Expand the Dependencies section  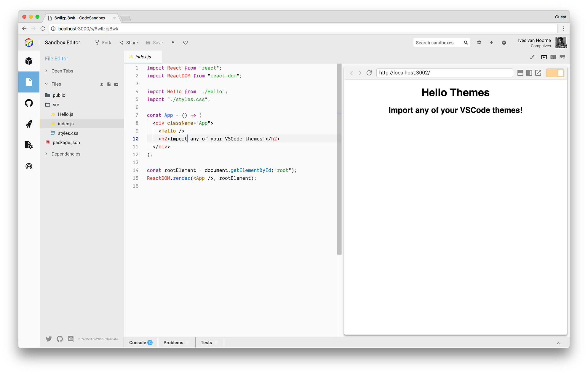(66, 154)
